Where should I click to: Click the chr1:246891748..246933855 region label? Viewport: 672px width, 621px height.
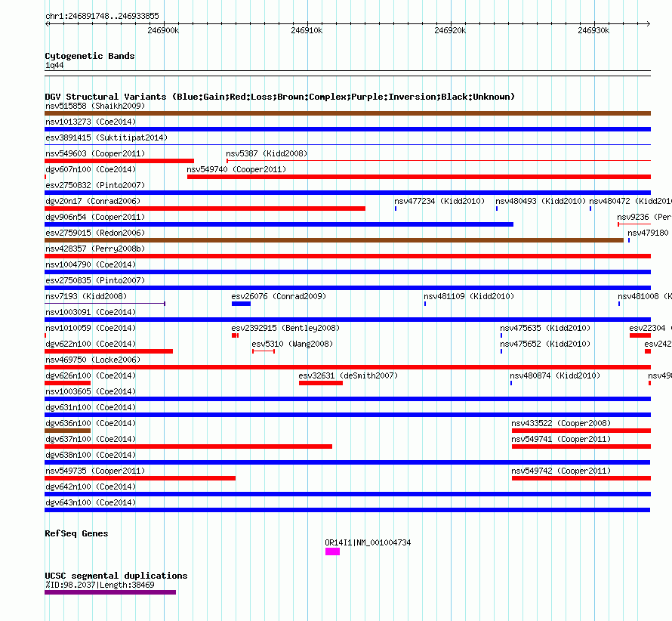point(102,16)
